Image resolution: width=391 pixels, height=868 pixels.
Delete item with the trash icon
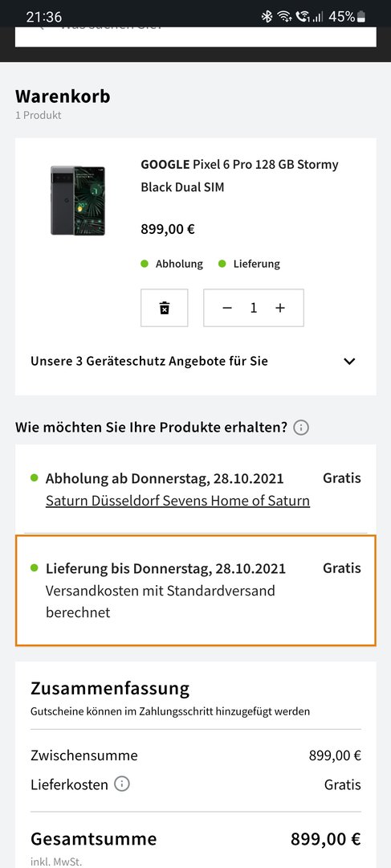click(x=165, y=308)
